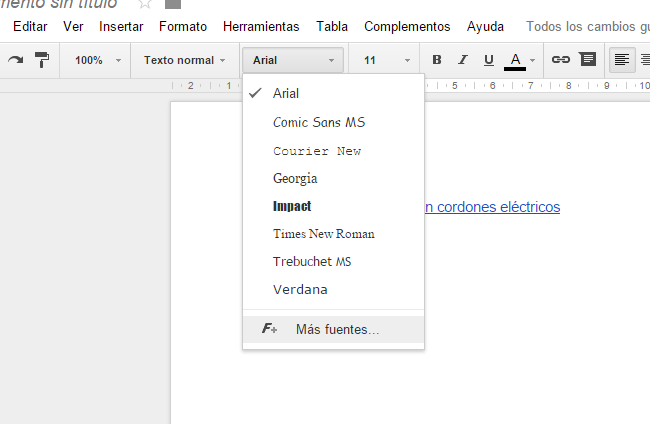650x424 pixels.
Task: Toggle italic formatting
Action: click(462, 60)
